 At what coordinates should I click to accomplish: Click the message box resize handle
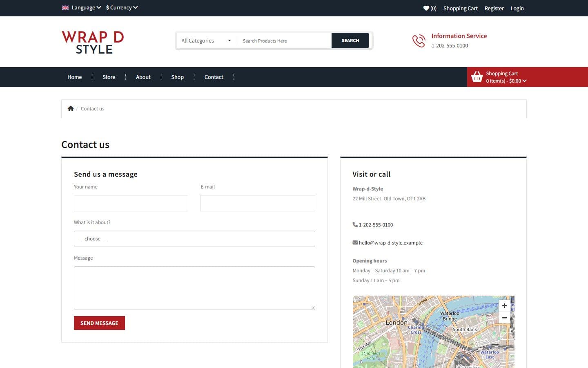point(313,307)
